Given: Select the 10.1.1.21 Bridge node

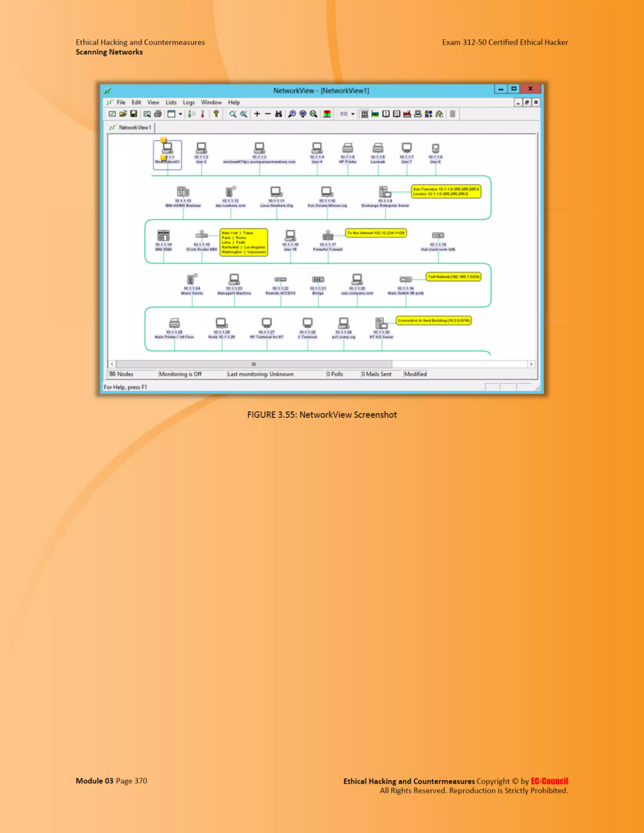Looking at the screenshot, I should 318,285.
